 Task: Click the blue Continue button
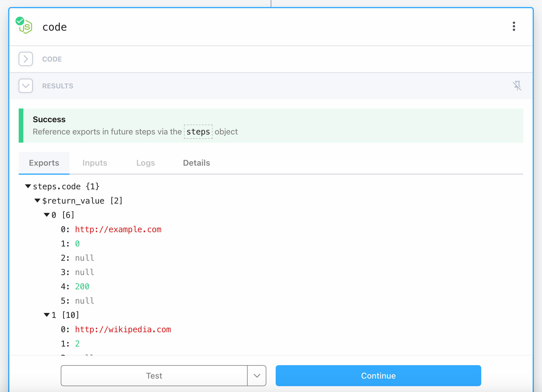click(378, 376)
